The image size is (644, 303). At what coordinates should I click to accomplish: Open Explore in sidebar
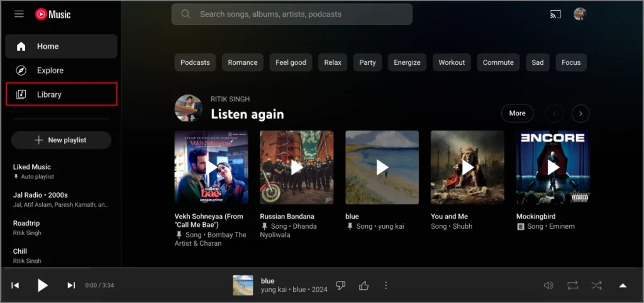[x=61, y=71]
